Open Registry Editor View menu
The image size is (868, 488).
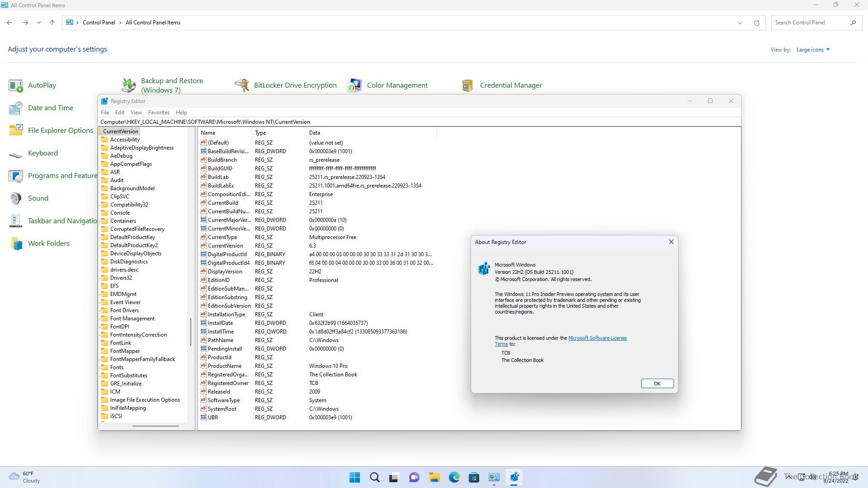pyautogui.click(x=136, y=113)
